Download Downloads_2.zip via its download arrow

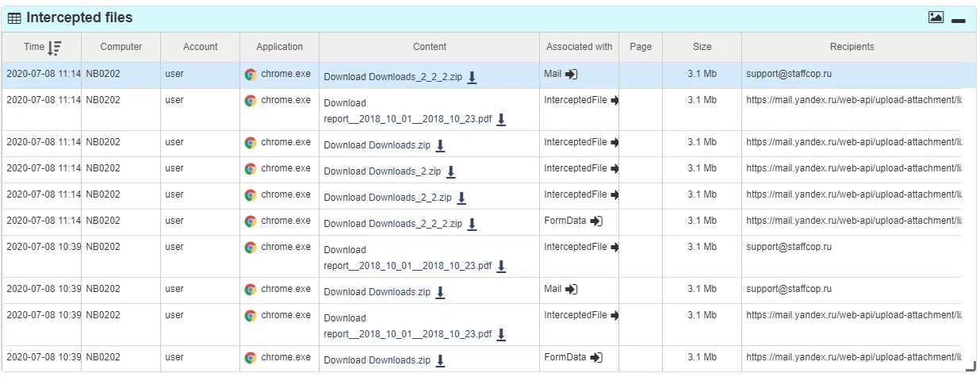(450, 171)
